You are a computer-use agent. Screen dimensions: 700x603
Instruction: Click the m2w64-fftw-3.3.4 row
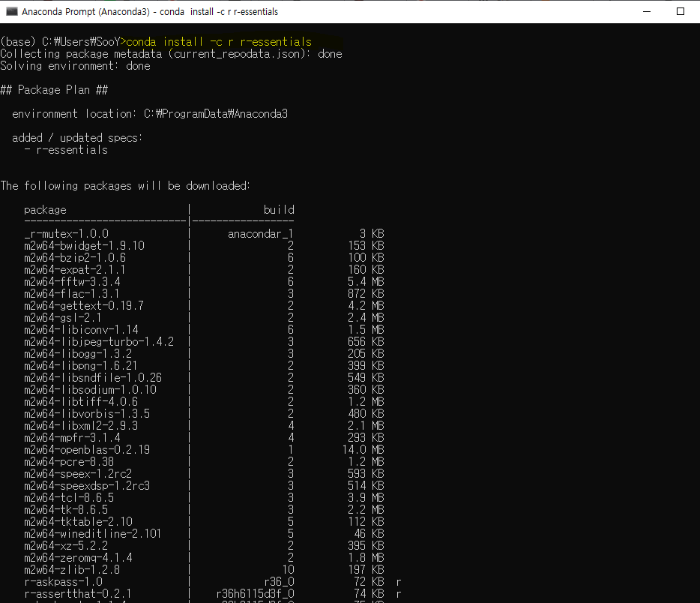(x=204, y=282)
